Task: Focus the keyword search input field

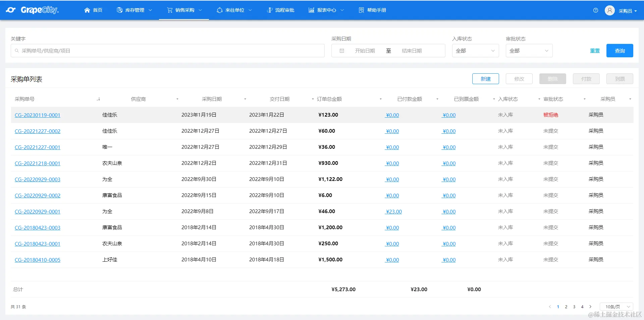Action: [x=168, y=51]
